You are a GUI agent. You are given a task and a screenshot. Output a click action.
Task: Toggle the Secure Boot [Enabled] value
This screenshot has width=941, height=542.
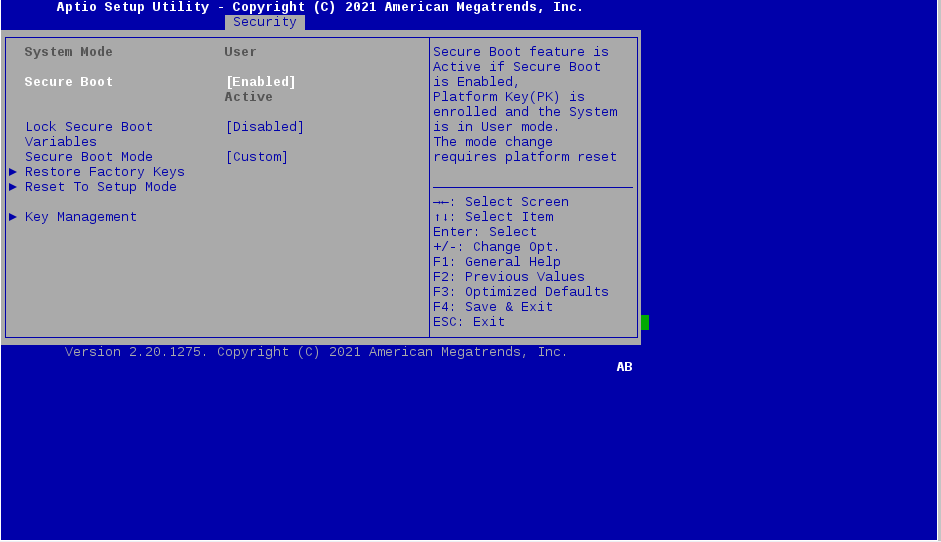260,82
